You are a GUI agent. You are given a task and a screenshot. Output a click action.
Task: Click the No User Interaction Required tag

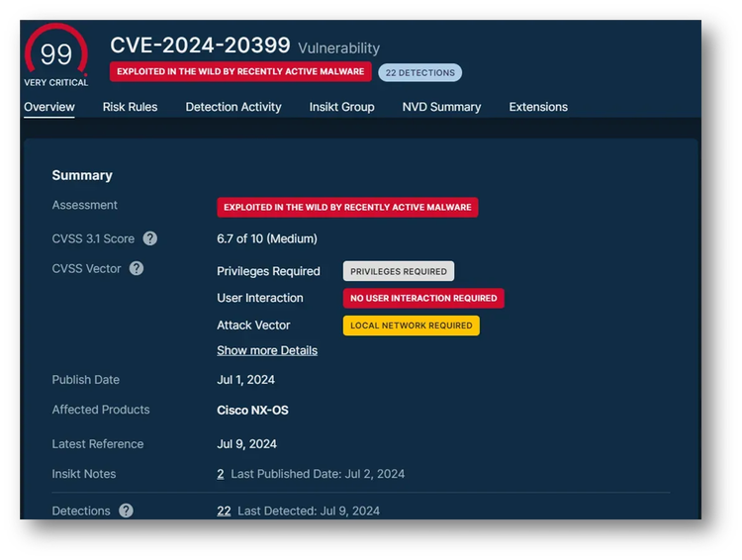click(x=423, y=298)
